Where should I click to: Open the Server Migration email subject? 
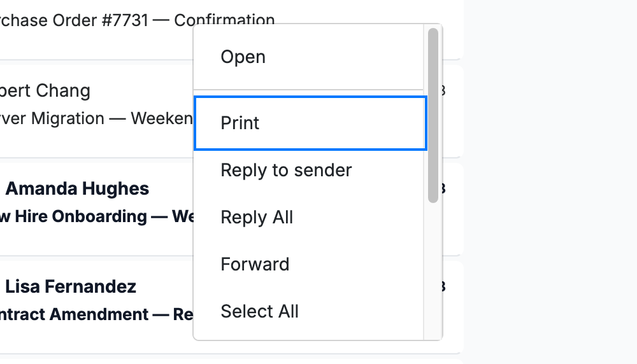point(96,119)
